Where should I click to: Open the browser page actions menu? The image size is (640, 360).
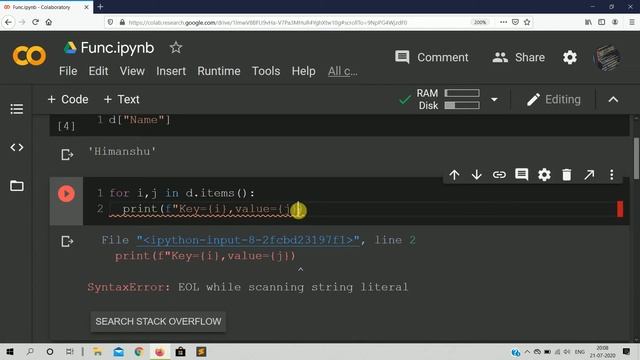pos(504,22)
